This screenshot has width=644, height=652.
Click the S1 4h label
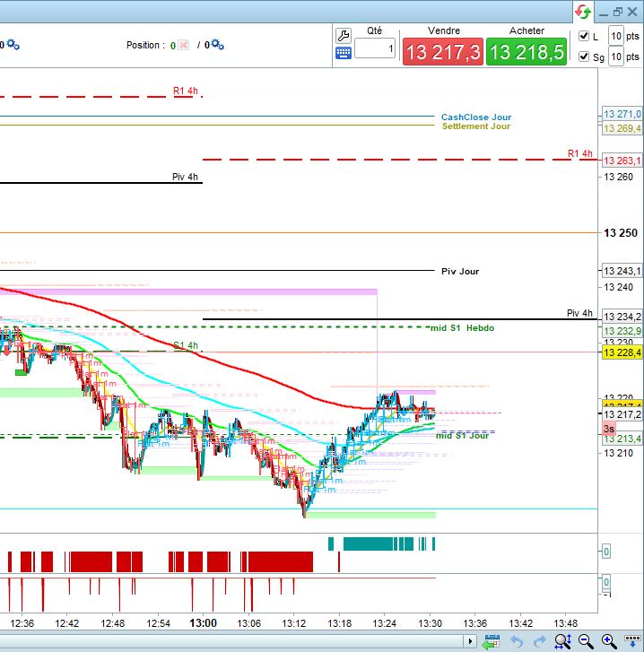[x=186, y=345]
